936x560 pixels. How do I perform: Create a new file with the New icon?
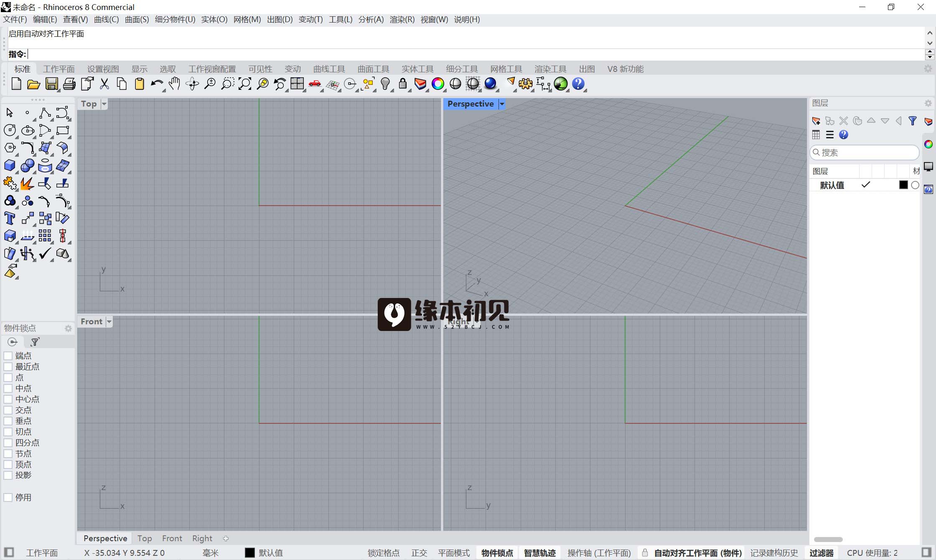pos(16,84)
